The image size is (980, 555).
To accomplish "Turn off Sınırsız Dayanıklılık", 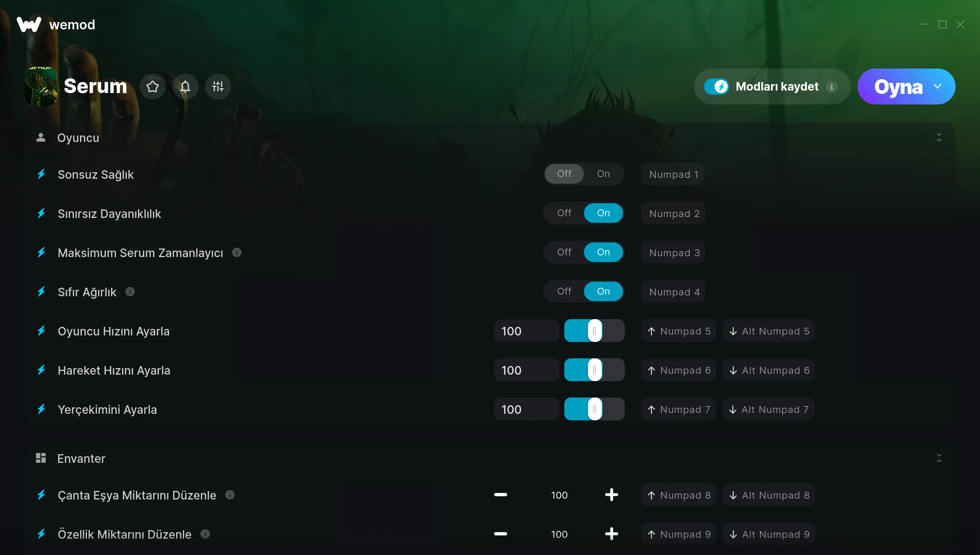I will 564,213.
